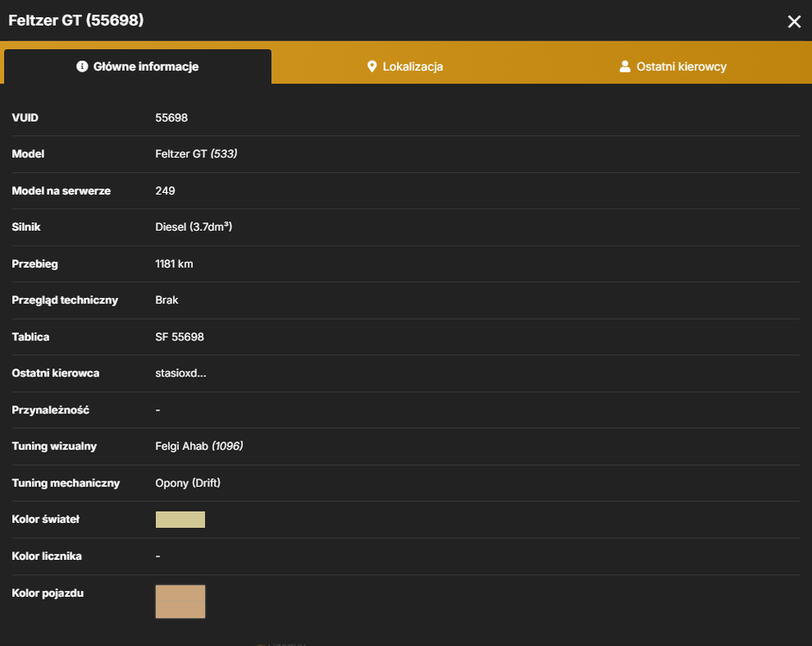
Task: Click the Diesel (3.7dm³) engine value
Action: pyautogui.click(x=194, y=227)
